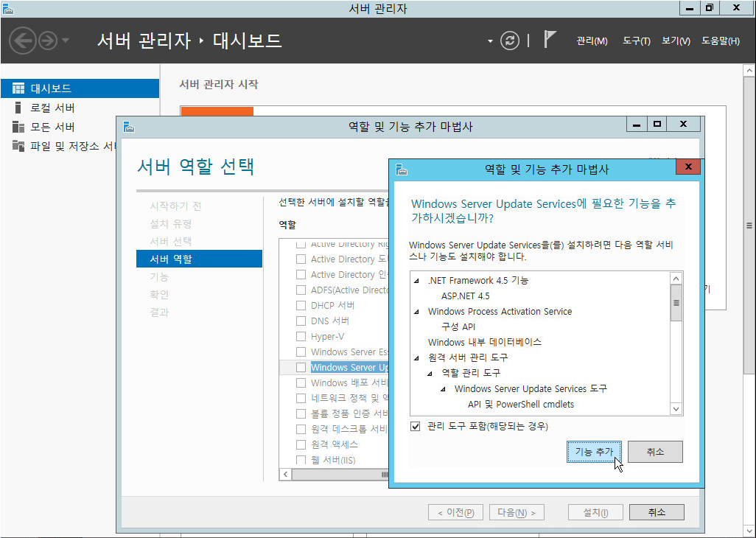Click 취소 in the feature dialog

tap(654, 452)
